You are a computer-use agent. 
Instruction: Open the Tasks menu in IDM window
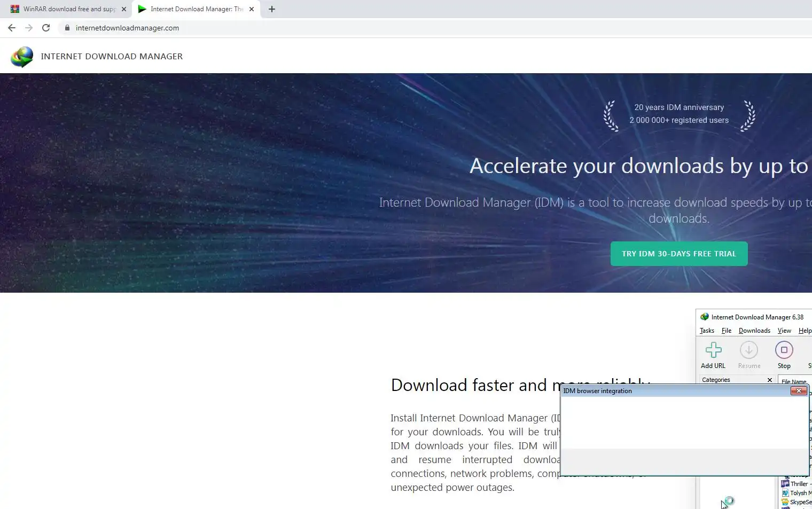click(x=707, y=331)
